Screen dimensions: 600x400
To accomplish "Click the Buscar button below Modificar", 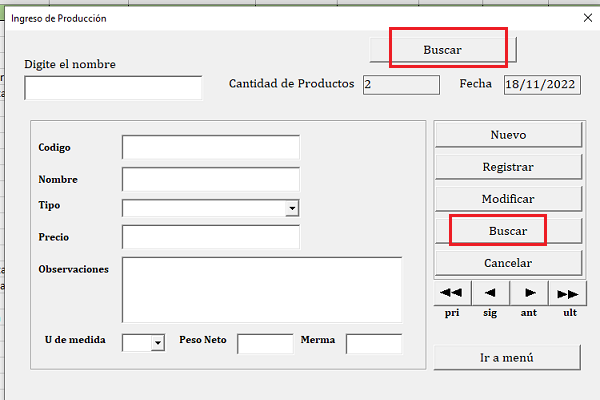I will (508, 231).
